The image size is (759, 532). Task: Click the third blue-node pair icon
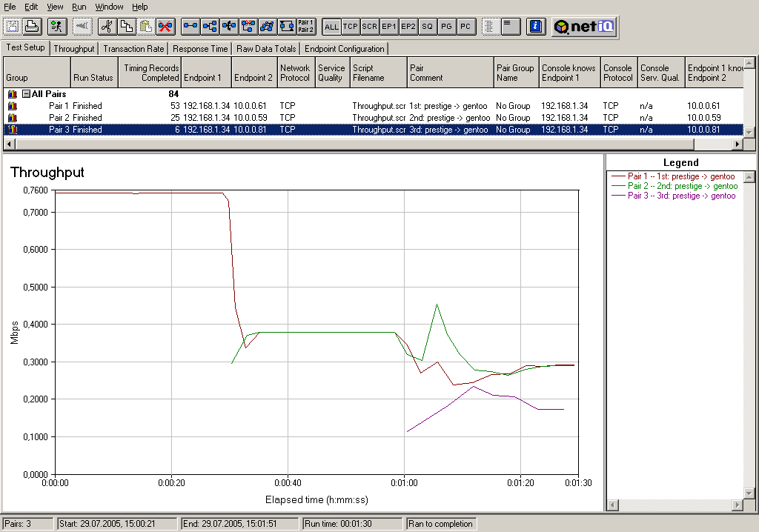pyautogui.click(x=229, y=26)
